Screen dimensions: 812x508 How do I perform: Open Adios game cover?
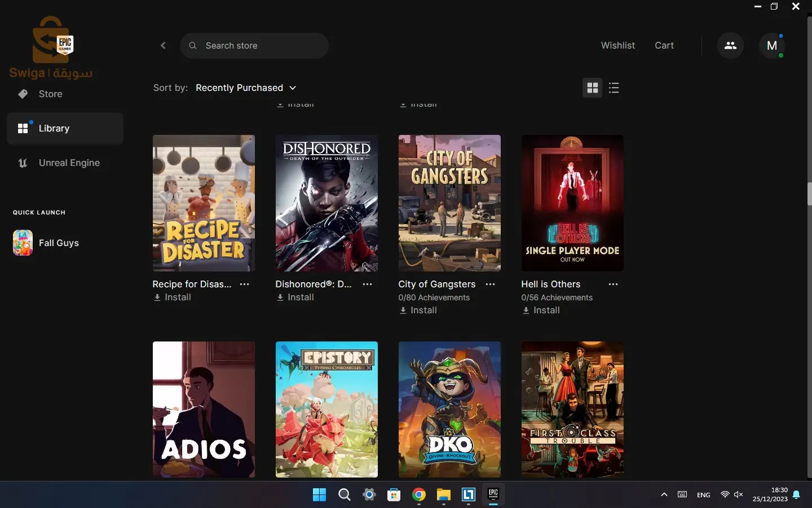tap(204, 409)
